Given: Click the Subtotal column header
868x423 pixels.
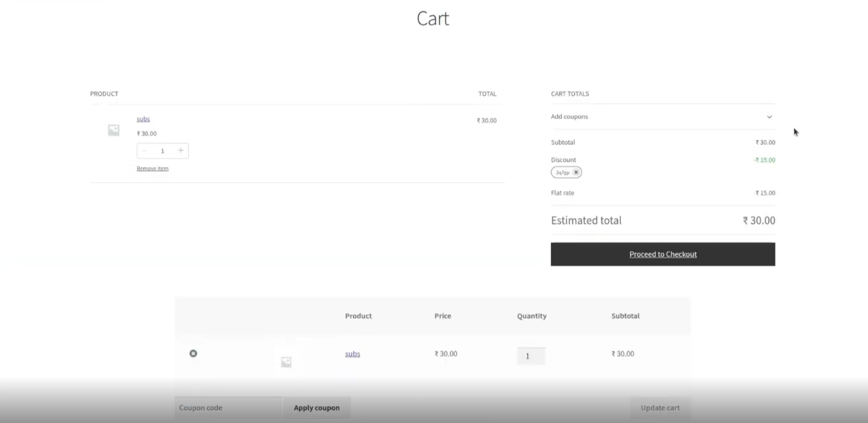Looking at the screenshot, I should [625, 315].
